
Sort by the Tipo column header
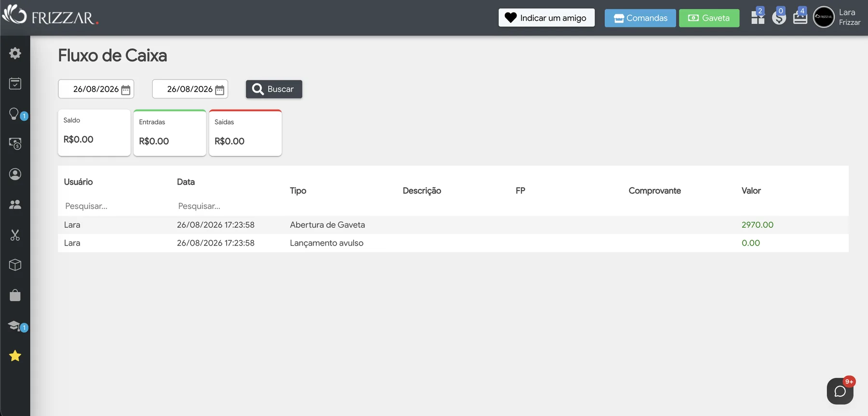[298, 191]
